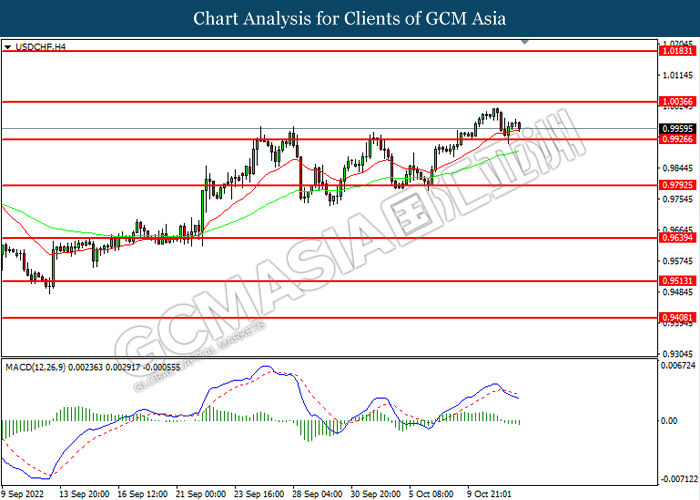Click the Chart Analysis for Clients heading
The width and height of the screenshot is (700, 500).
coord(350,19)
